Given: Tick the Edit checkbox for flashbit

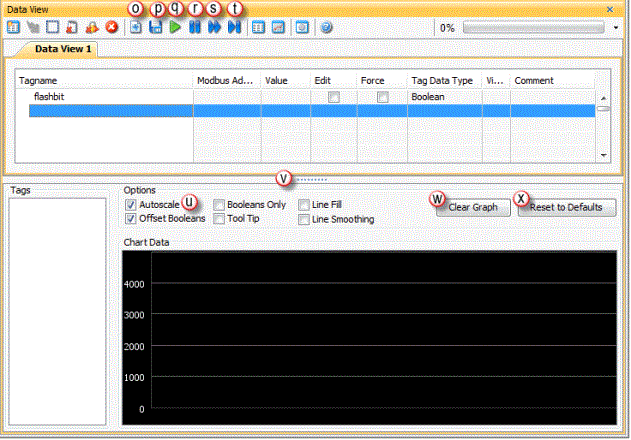Looking at the screenshot, I should 334,97.
